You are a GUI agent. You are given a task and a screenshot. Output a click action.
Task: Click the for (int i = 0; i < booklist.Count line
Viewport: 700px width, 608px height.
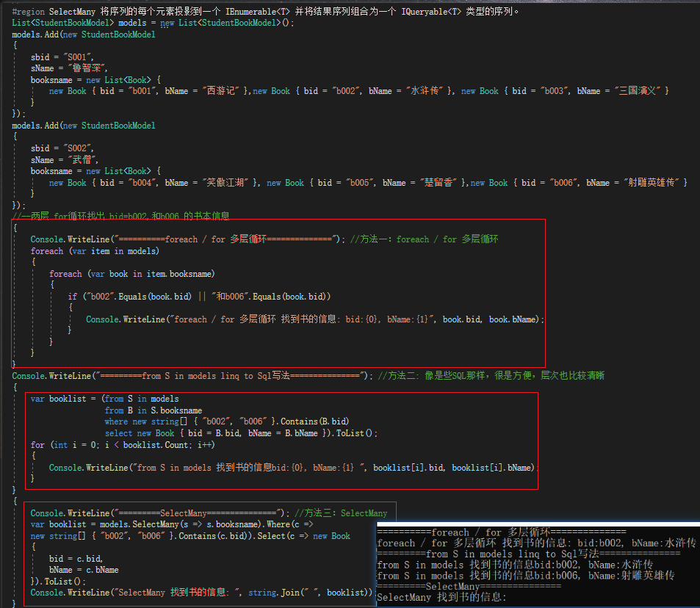click(123, 444)
